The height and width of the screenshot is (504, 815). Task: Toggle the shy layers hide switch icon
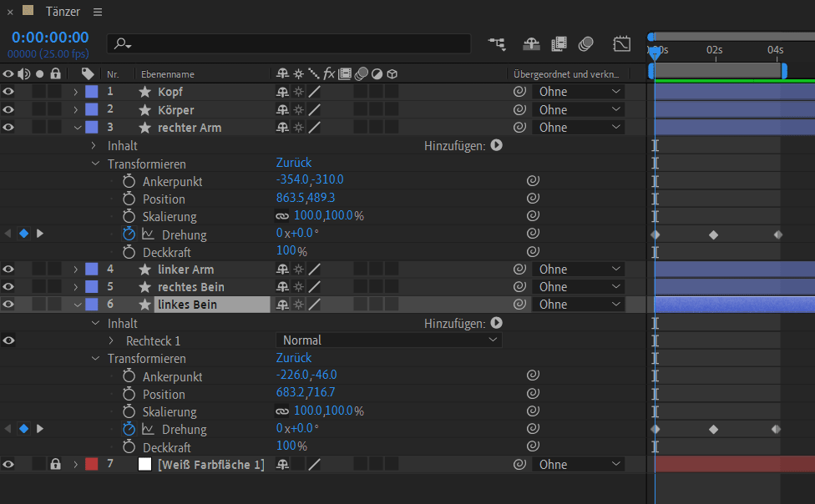(x=531, y=44)
